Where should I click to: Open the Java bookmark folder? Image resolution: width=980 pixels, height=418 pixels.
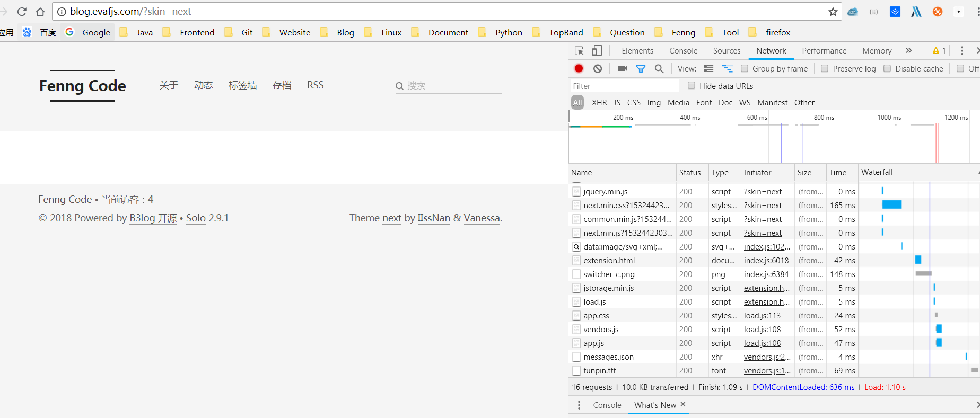[x=137, y=32]
